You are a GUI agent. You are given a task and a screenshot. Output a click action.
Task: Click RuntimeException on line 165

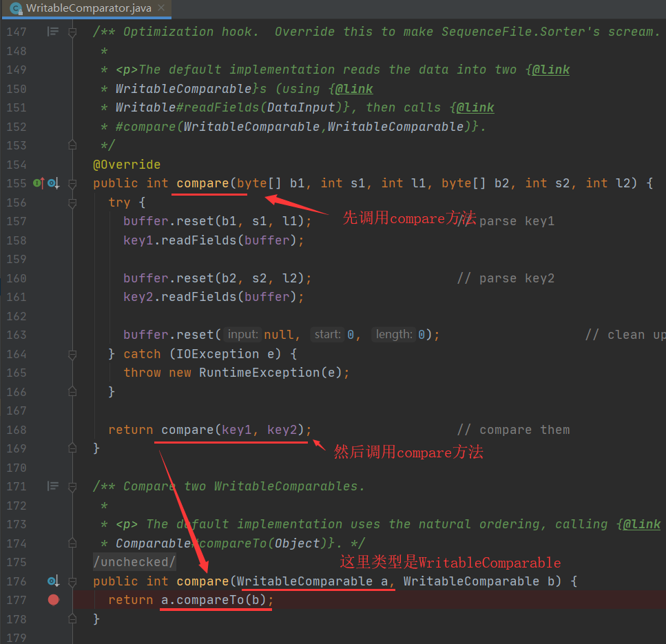(x=259, y=373)
